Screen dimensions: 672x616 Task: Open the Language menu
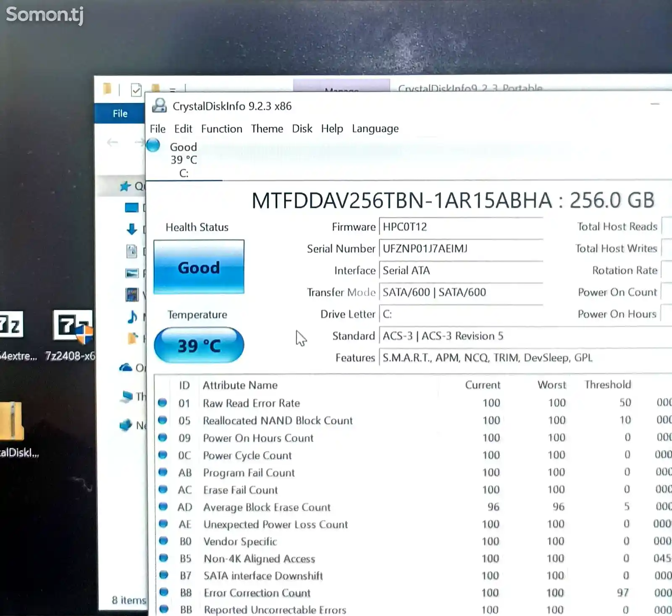[375, 129]
